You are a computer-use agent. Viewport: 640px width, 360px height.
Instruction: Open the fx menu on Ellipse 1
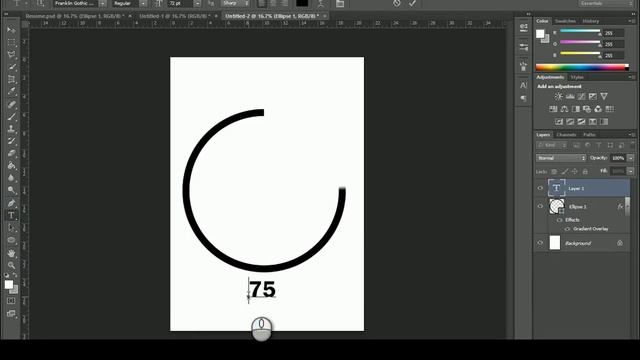(620, 207)
